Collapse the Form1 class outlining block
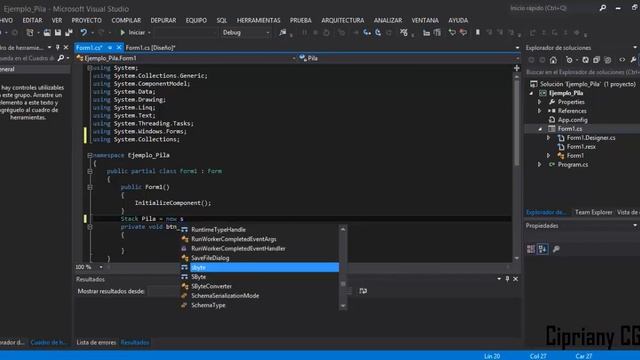 [90, 171]
